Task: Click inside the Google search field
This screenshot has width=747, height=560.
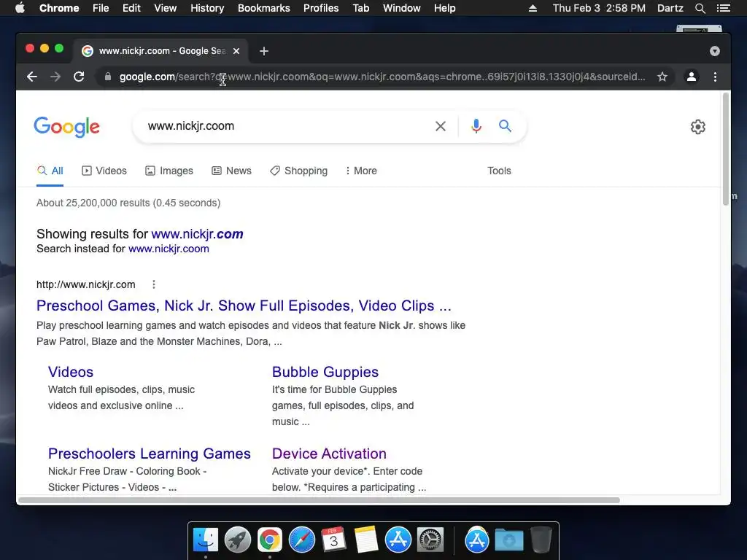Action: tap(286, 126)
